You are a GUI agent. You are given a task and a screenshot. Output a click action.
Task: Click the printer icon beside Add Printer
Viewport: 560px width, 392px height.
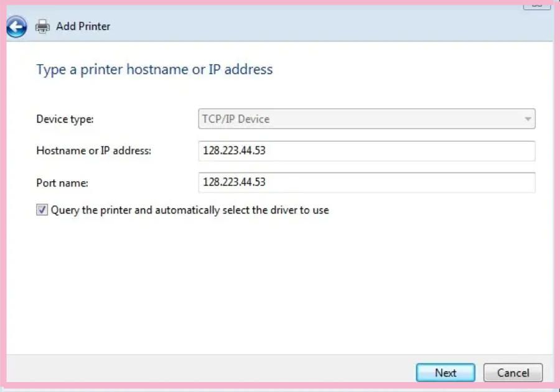pos(42,26)
